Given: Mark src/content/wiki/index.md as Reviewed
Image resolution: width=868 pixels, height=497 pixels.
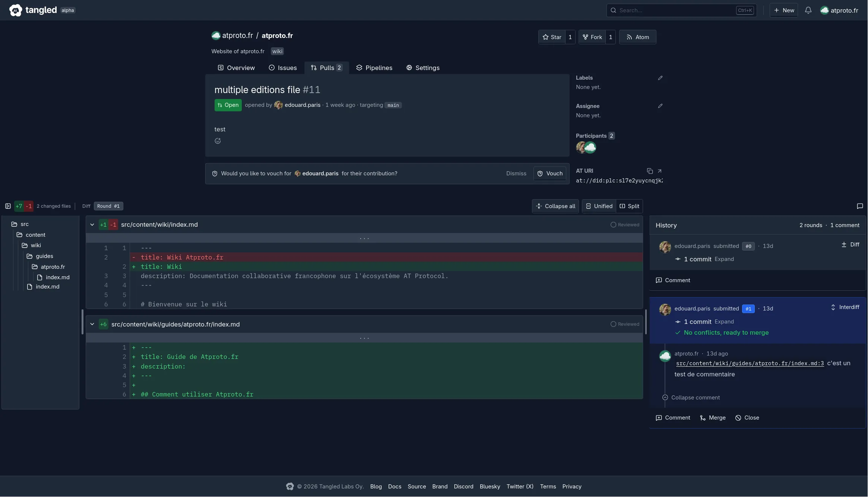Looking at the screenshot, I should (625, 225).
